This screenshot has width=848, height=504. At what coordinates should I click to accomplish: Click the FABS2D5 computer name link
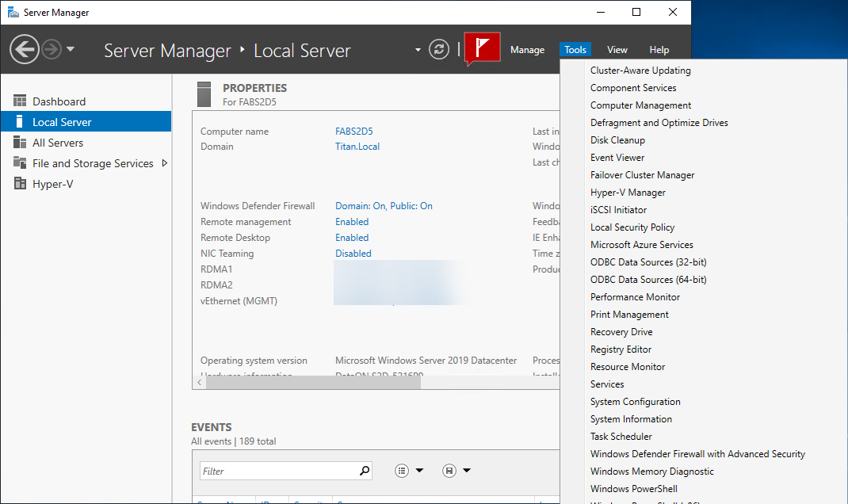click(353, 132)
